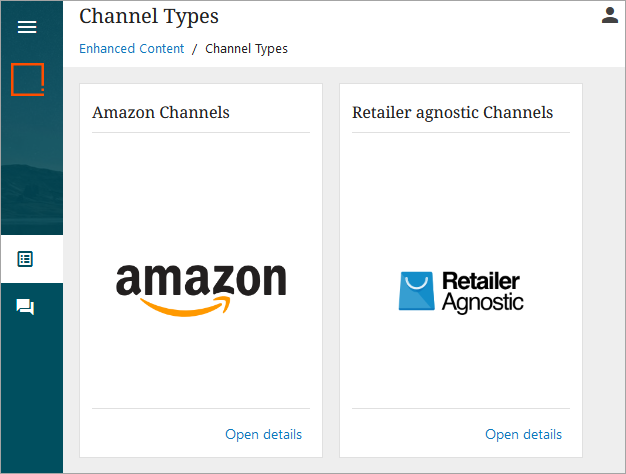Open the chat conversations sidebar icon

[25, 307]
